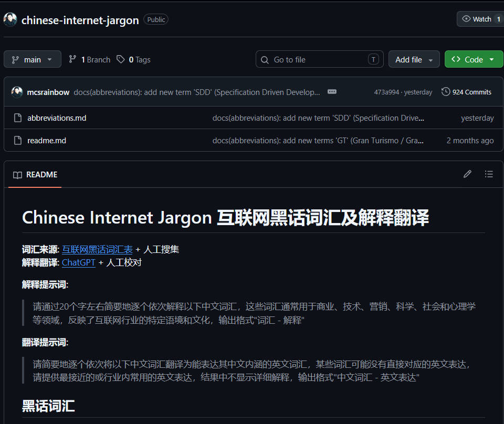The width and height of the screenshot is (504, 424).
Task: Click the Chinese Internet Jargon heading
Action: [x=225, y=217]
